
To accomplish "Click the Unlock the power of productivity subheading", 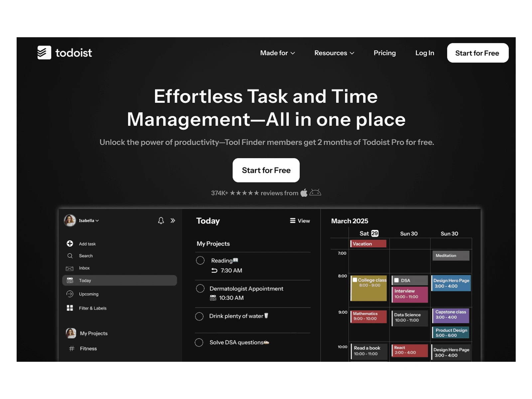I will (267, 142).
